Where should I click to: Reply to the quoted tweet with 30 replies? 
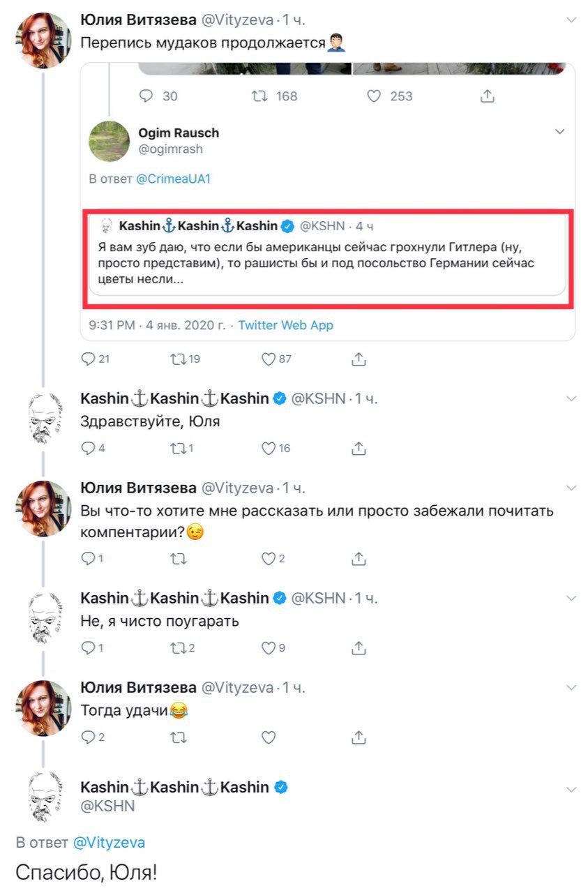click(x=146, y=96)
